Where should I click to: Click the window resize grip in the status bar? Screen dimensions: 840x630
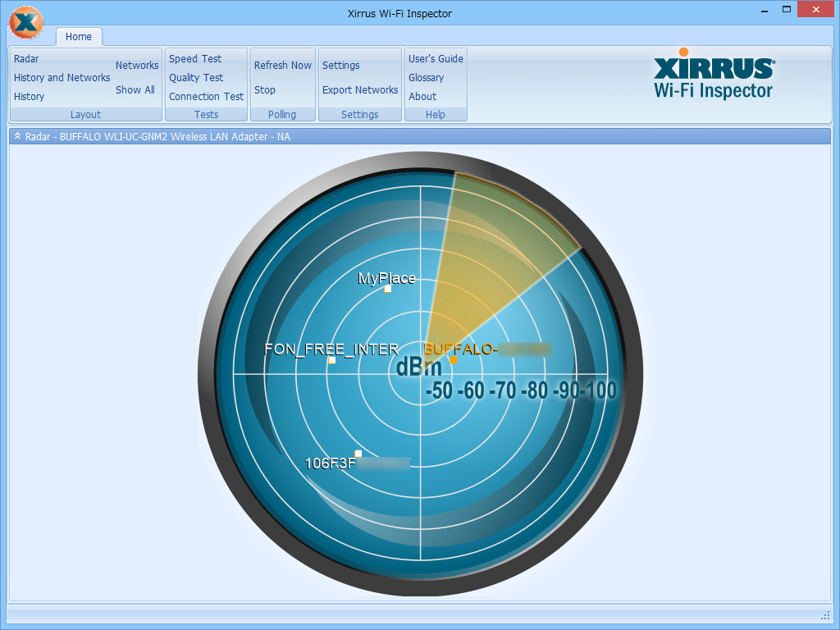tap(825, 615)
